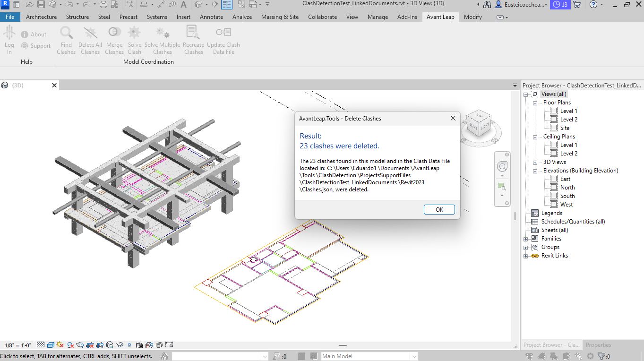The height and width of the screenshot is (361, 644).
Task: Toggle Thin Lines in quick access toolbar
Action: (x=227, y=5)
